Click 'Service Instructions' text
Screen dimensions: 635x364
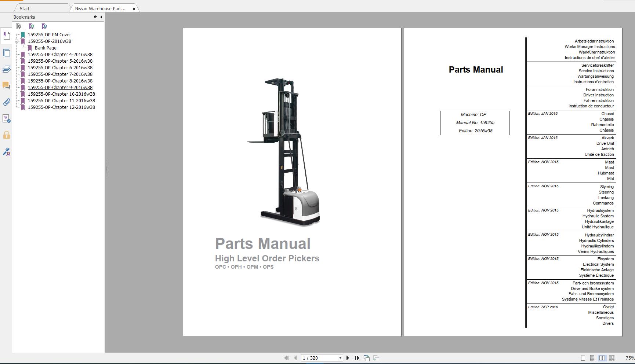596,71
